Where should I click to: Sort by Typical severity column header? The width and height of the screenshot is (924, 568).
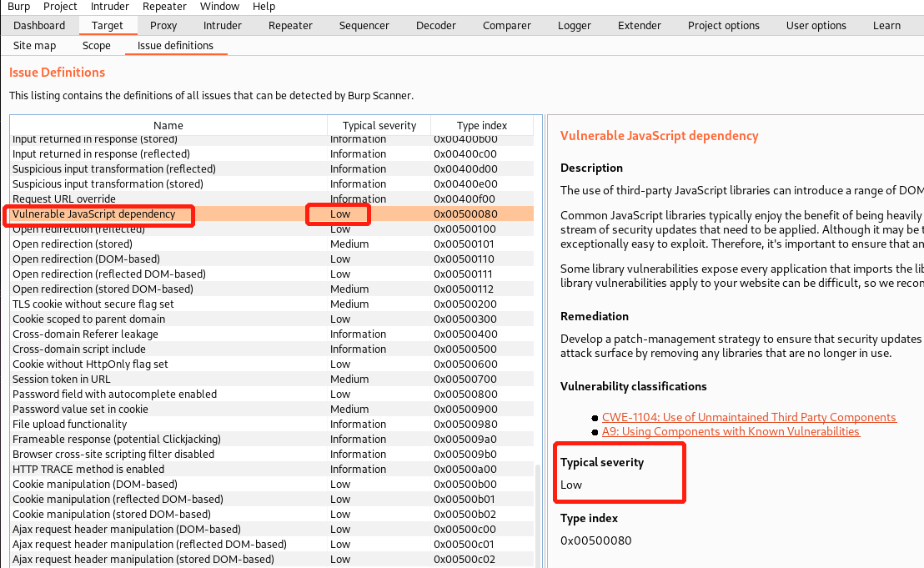pos(379,125)
